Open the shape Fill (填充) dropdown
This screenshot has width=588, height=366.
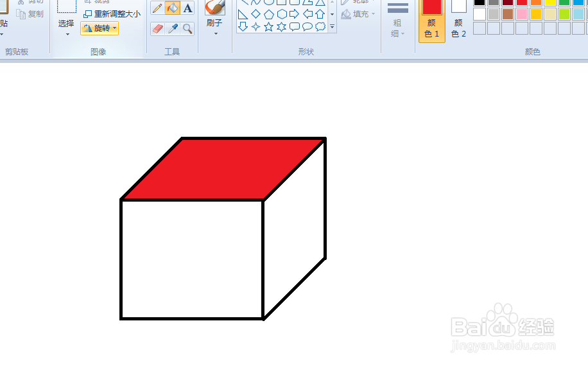click(x=358, y=14)
